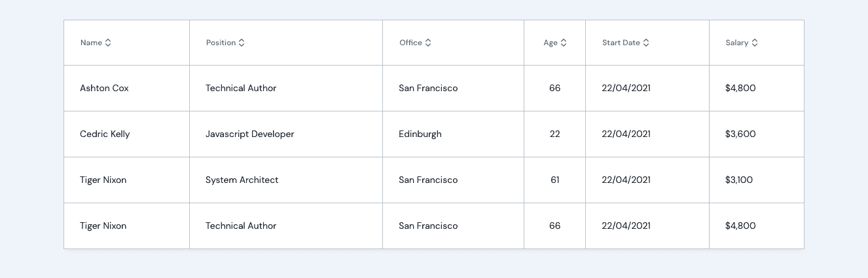Click the sort icon beside Name header
868x278 pixels.
108,43
